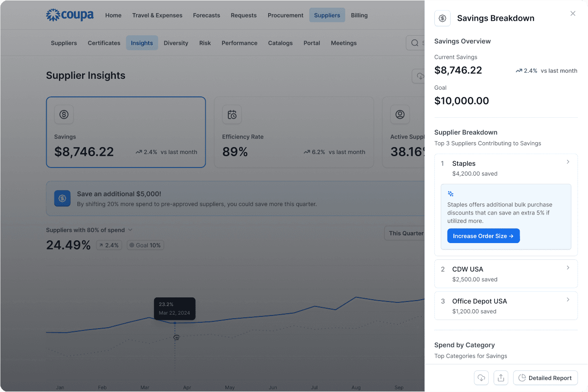Click the Staples supplier name
The height and width of the screenshot is (392, 588).
pyautogui.click(x=464, y=163)
